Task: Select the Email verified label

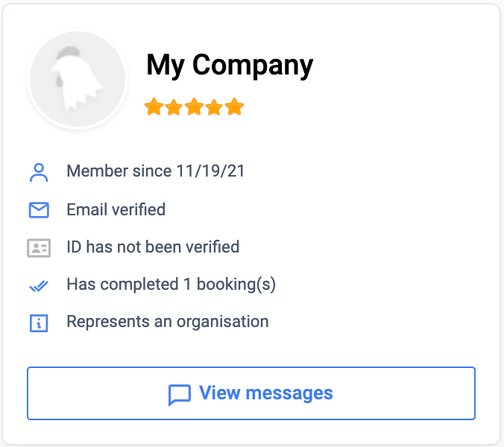Action: (x=116, y=209)
